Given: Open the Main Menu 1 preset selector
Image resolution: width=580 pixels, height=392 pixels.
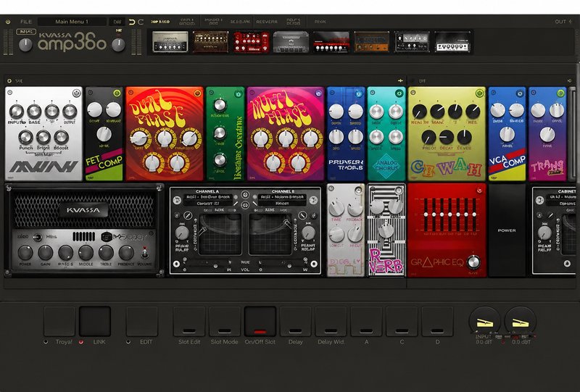Looking at the screenshot, I should point(72,22).
